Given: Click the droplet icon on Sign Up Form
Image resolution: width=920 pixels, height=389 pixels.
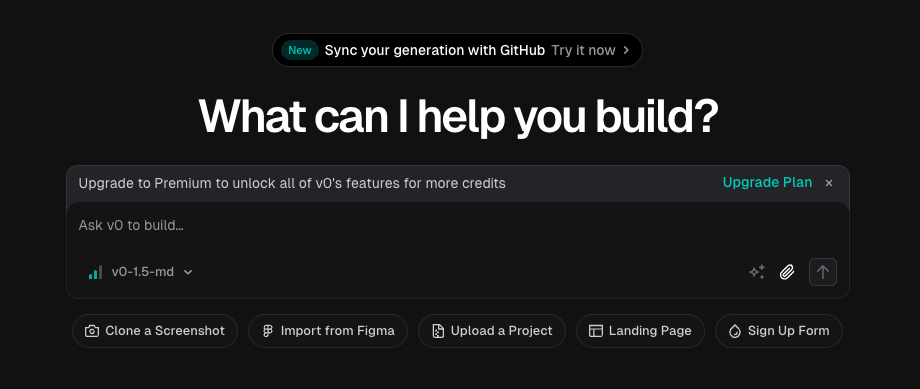Looking at the screenshot, I should [735, 331].
